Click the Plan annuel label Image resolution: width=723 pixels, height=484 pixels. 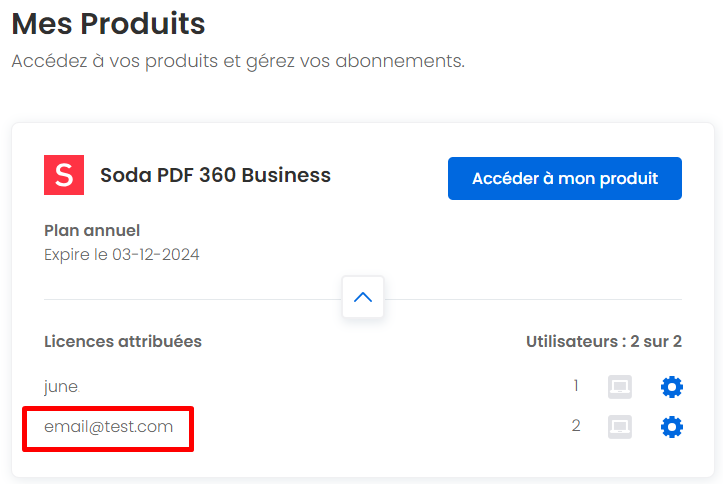point(92,230)
